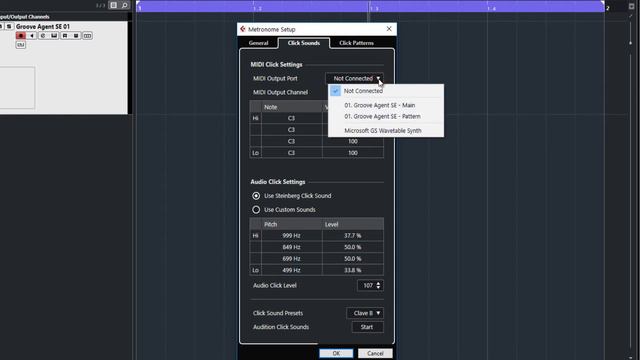Cancel the Metronome Setup dialog
Screen dimensions: 640x360
point(375,353)
